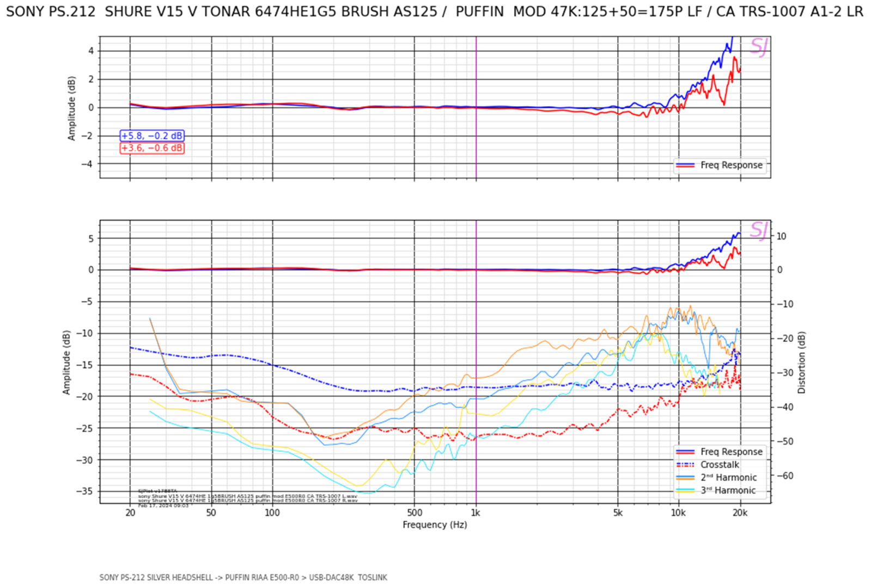870x588 pixels.
Task: Click the Crosstalk legend entry
Action: click(x=720, y=465)
